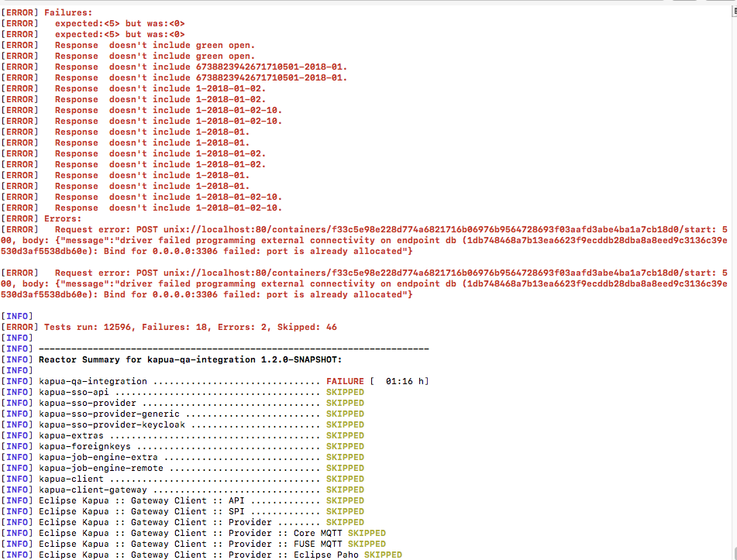The width and height of the screenshot is (737, 560).
Task: Click the "Reactor Summary for kapua-qa-integration 1.2.0-SNAPSHOT:" line
Action: tap(191, 360)
